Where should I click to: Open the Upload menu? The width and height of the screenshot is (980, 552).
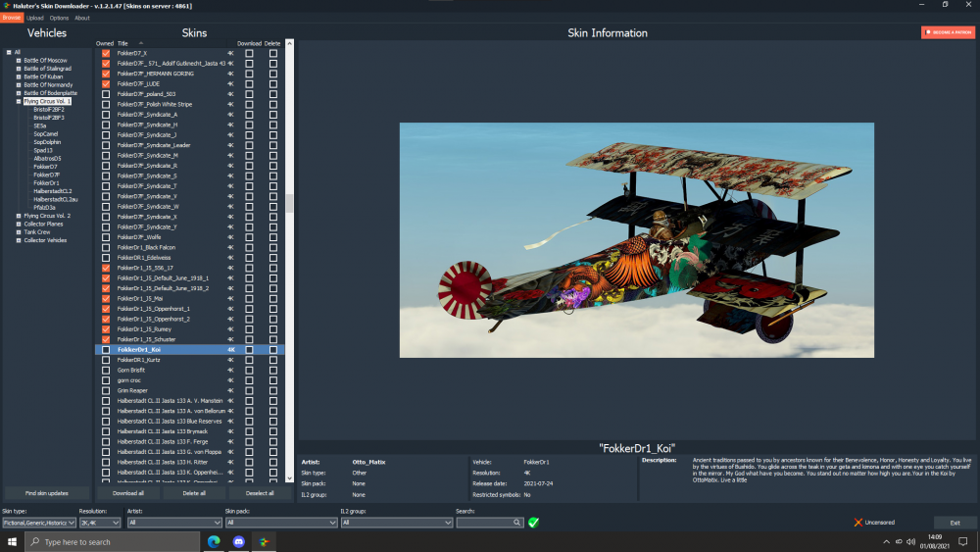coord(34,18)
